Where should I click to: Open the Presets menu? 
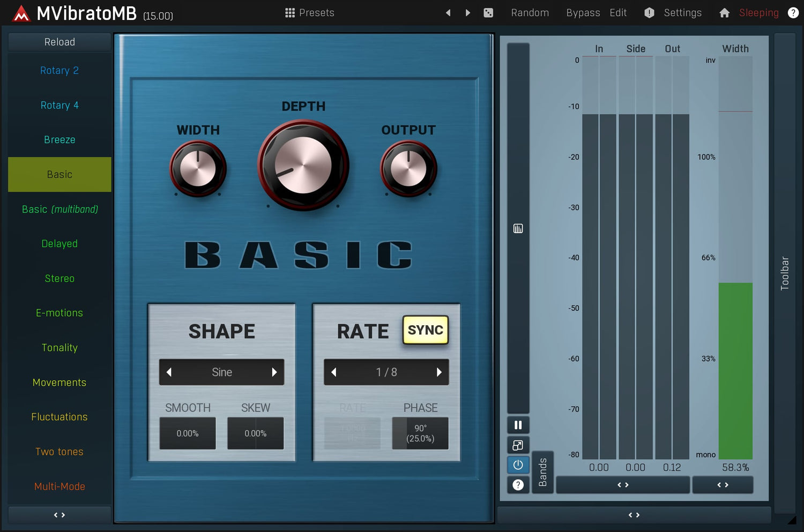point(310,13)
